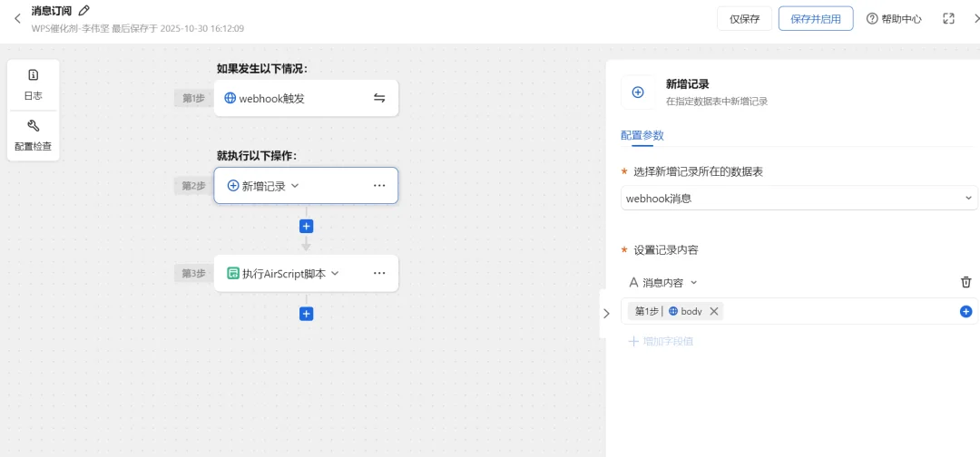Screen dimensions: 980x457
Task: Open the more options menu on the 执行AirScript脚本 card
Action: [379, 273]
